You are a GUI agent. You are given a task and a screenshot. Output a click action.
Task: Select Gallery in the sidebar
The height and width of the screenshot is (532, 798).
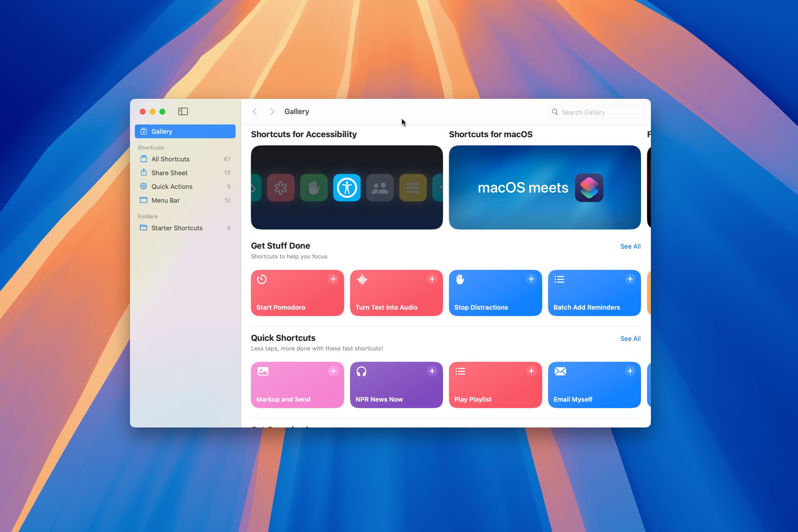[185, 131]
